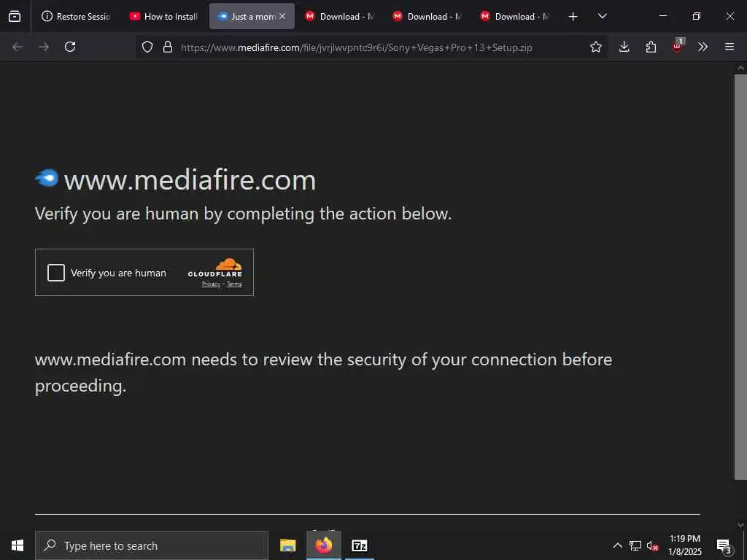This screenshot has width=747, height=560.
Task: Reload the current page
Action: coord(70,47)
